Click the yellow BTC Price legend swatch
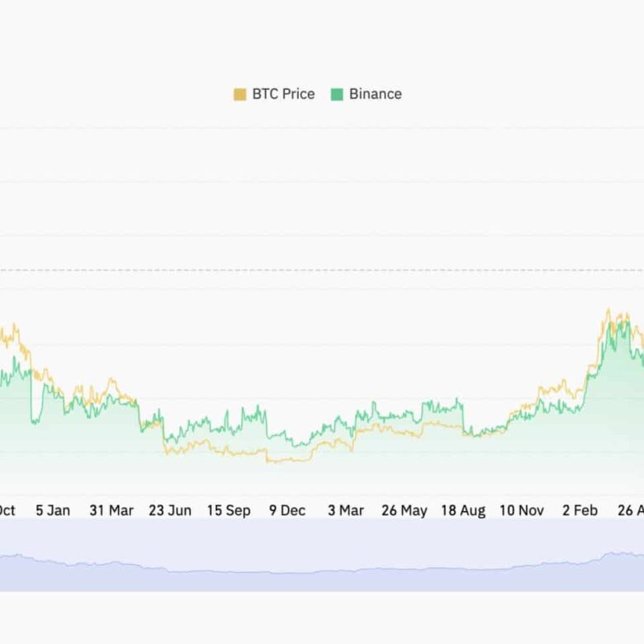This screenshot has width=644, height=644. [x=240, y=94]
